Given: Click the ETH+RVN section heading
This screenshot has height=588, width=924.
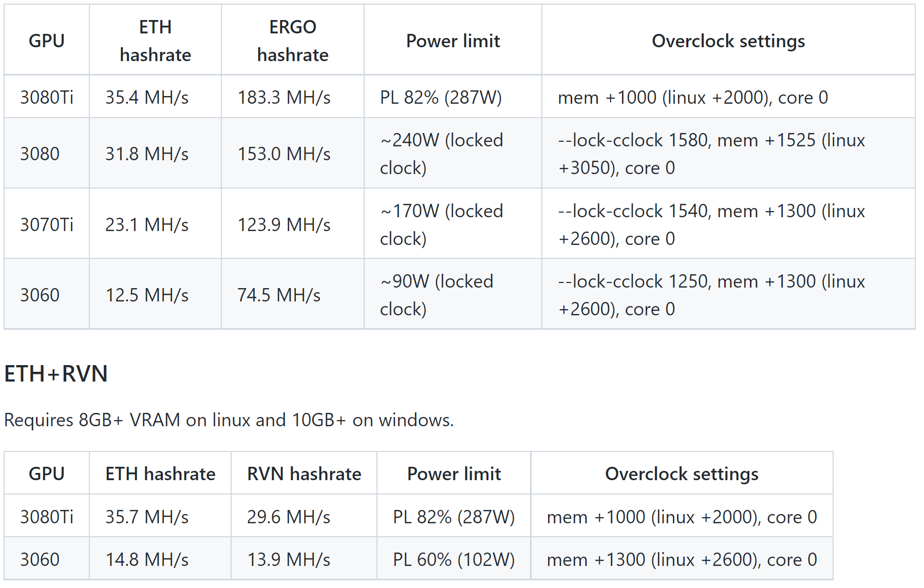Looking at the screenshot, I should (55, 374).
